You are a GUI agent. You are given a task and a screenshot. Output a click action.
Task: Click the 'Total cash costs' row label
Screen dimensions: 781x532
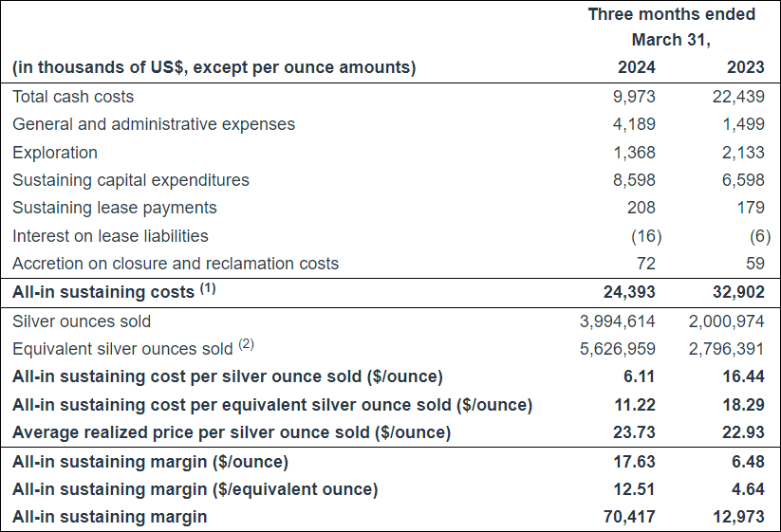click(73, 97)
